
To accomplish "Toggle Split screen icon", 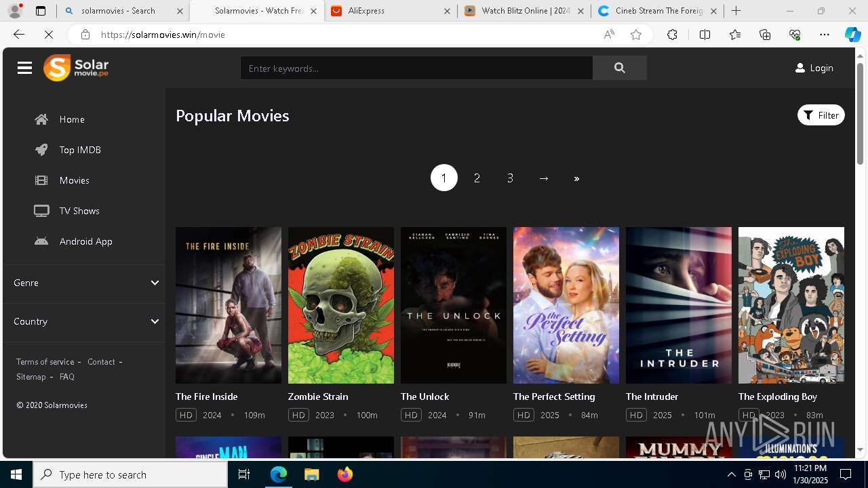I will point(705,35).
